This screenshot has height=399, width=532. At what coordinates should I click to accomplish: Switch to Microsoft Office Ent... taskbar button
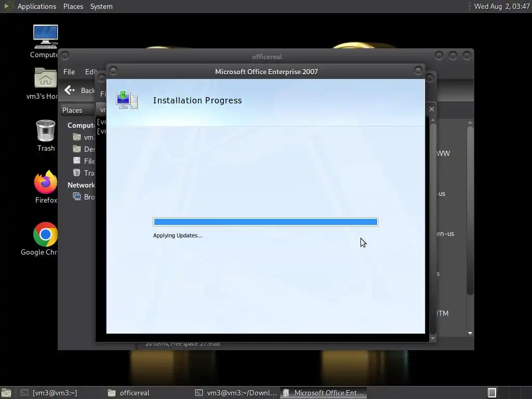pos(323,393)
